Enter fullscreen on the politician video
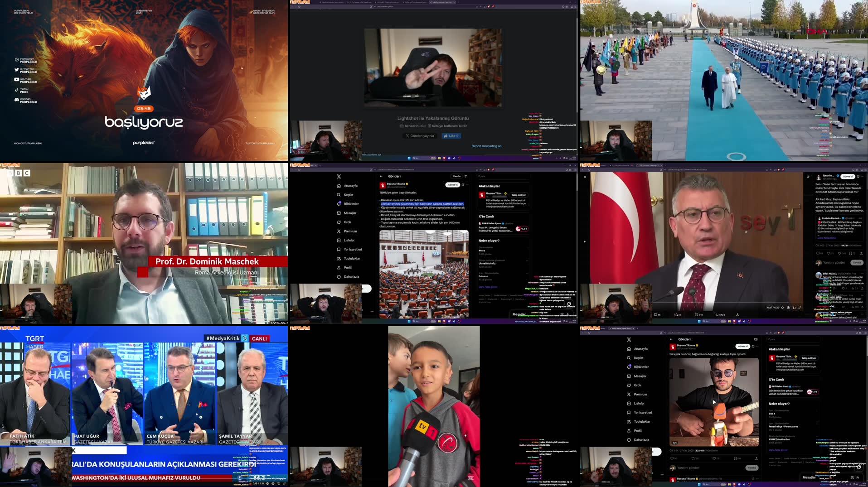868x487 pixels. pos(800,308)
